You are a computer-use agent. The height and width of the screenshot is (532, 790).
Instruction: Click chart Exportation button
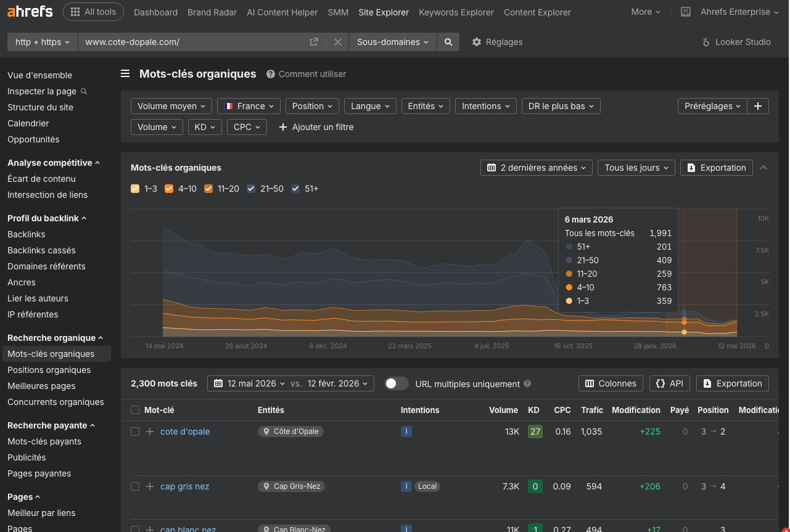(x=717, y=168)
